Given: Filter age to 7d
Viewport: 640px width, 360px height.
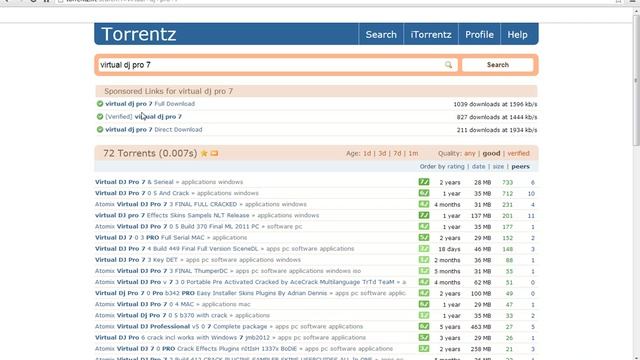Looking at the screenshot, I should 397,153.
